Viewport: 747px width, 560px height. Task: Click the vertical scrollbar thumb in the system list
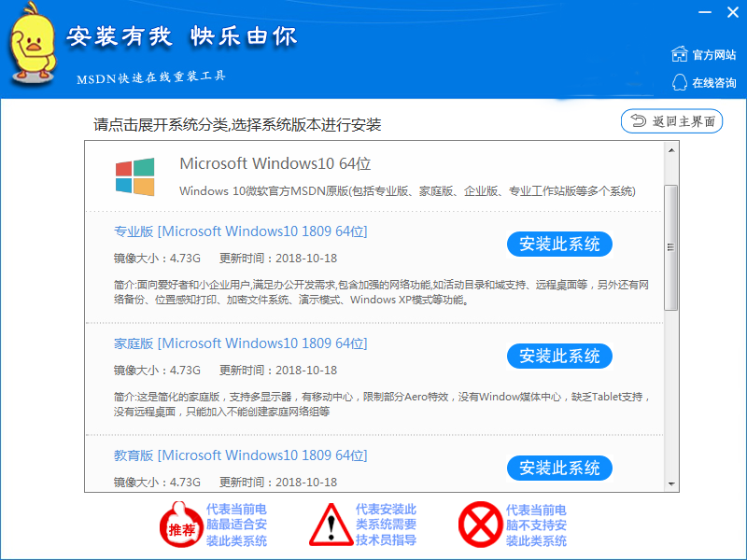point(670,247)
